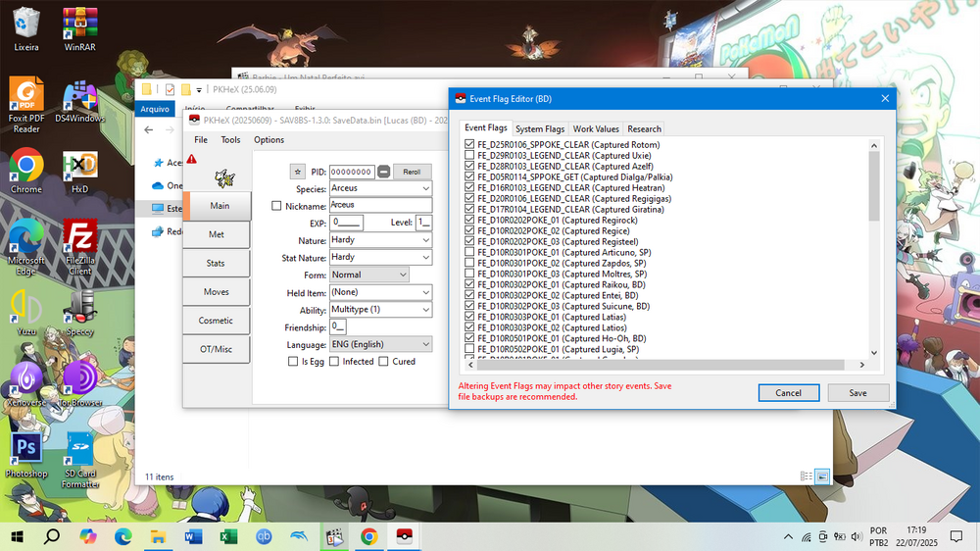Launch FileZilla Client desktop icon
This screenshot has width=980, height=551.
pyautogui.click(x=78, y=245)
